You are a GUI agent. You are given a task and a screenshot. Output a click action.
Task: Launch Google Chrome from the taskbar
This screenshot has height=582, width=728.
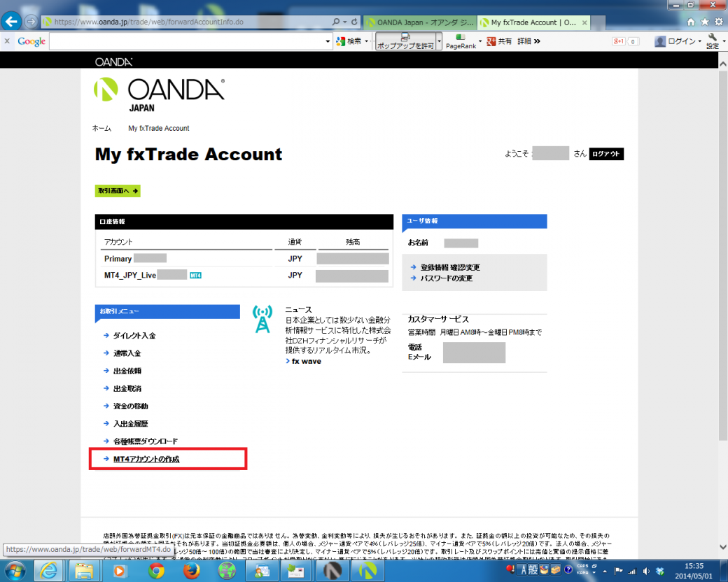click(x=157, y=570)
